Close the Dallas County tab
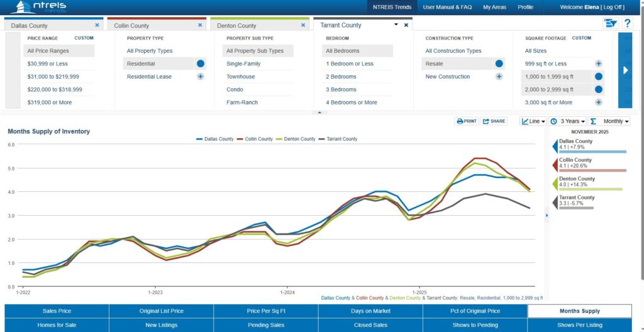 (x=97, y=25)
